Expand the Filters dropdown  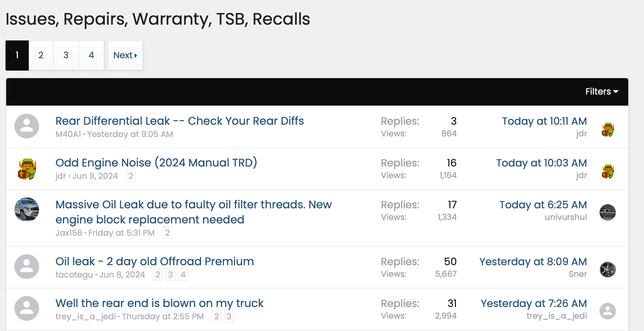pos(602,91)
